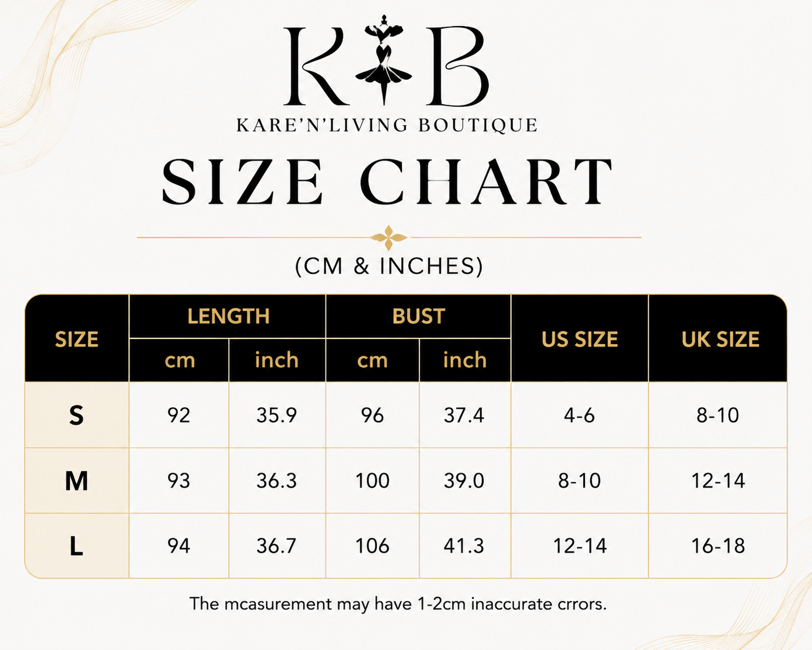Click the L size row label

tap(76, 546)
